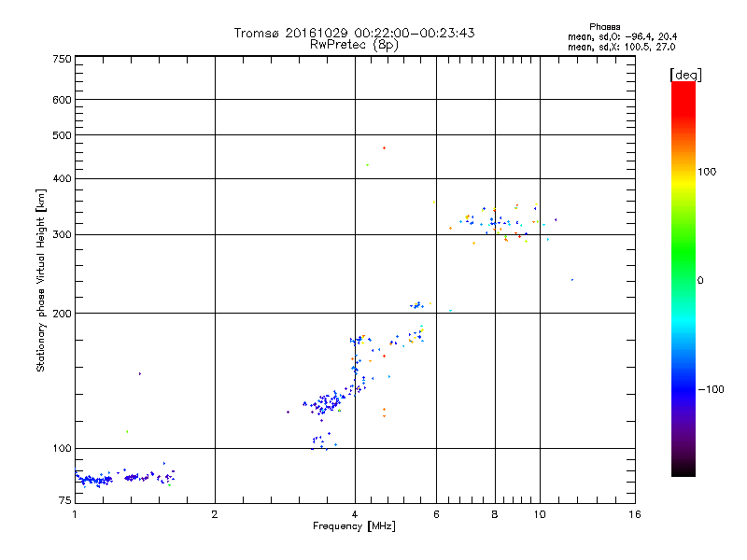This screenshot has height=560, width=747.
Task: Click the colorbar label '-100'
Action: [712, 389]
